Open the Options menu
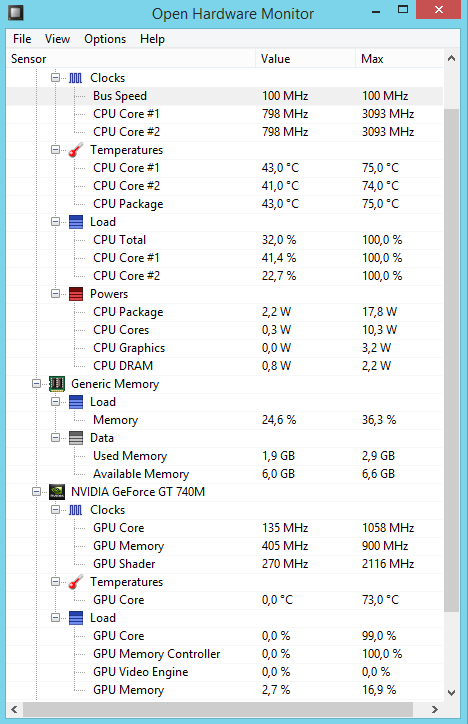Screen dimensions: 468x724 pos(105,39)
